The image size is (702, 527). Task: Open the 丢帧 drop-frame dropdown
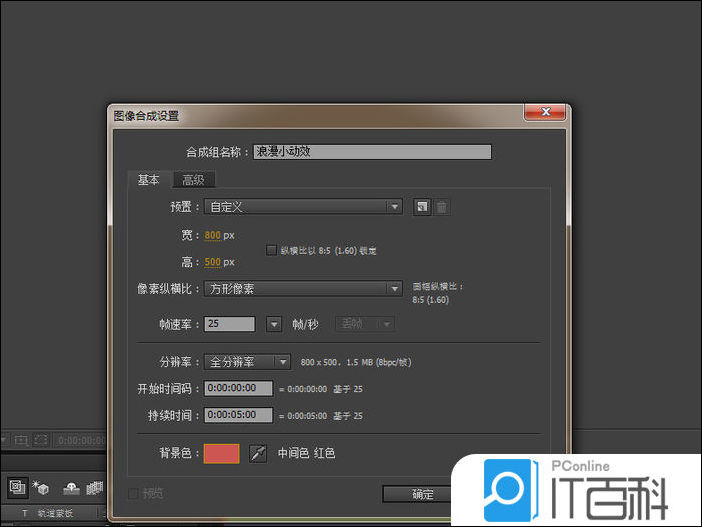click(365, 324)
